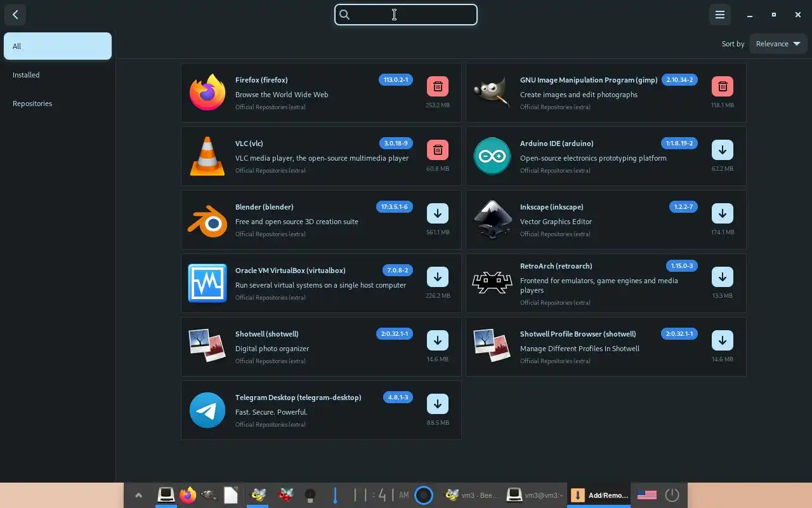The image size is (812, 508).
Task: Click the Arduino app logo
Action: pos(492,156)
